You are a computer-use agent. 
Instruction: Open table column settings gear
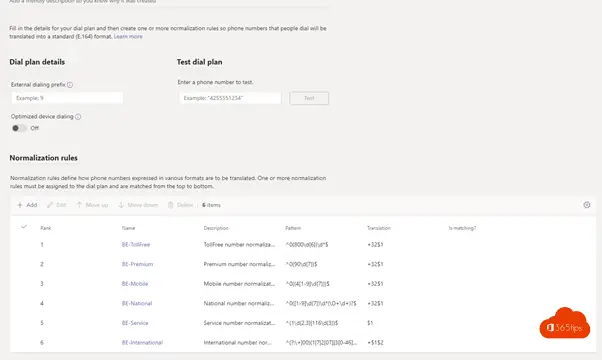[x=587, y=205]
